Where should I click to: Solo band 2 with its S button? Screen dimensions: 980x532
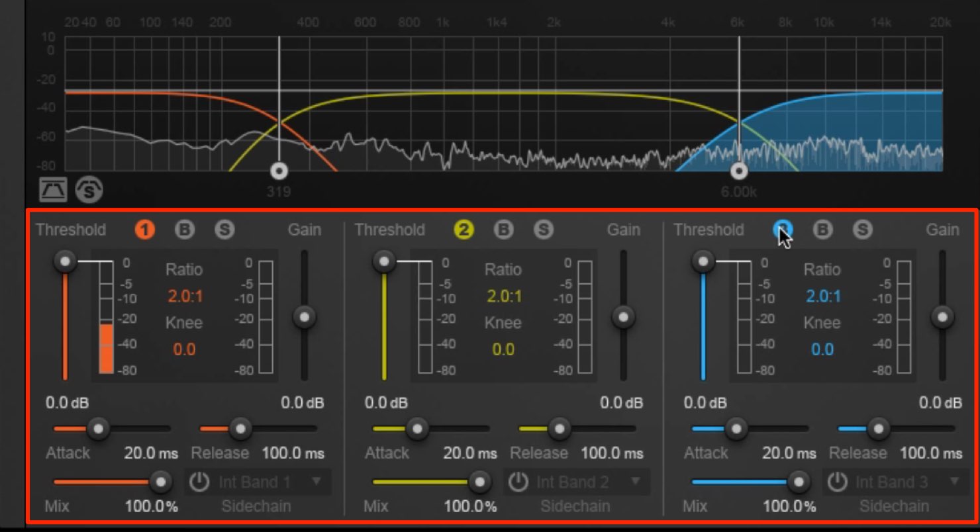(x=544, y=230)
